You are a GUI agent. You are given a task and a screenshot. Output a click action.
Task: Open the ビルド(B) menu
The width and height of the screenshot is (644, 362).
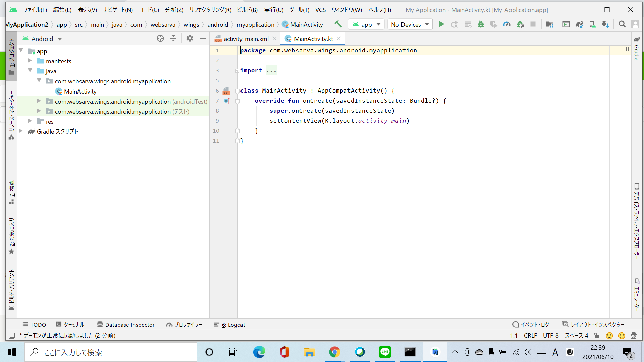coord(247,10)
